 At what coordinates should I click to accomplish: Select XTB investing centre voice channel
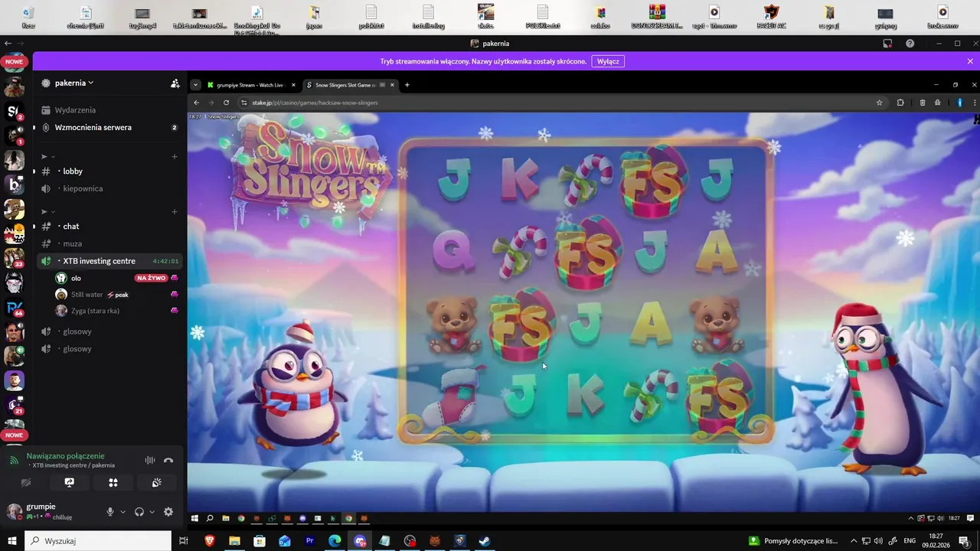coord(109,261)
